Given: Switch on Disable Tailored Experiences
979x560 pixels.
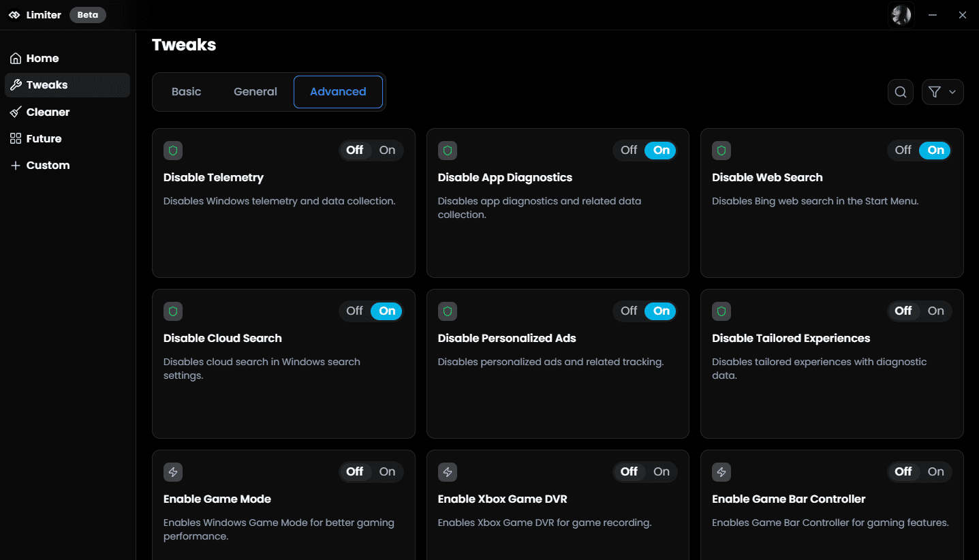Looking at the screenshot, I should [x=935, y=311].
